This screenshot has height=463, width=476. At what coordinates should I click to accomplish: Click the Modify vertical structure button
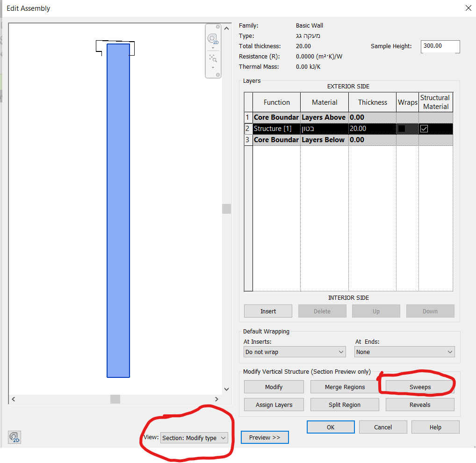tap(274, 387)
